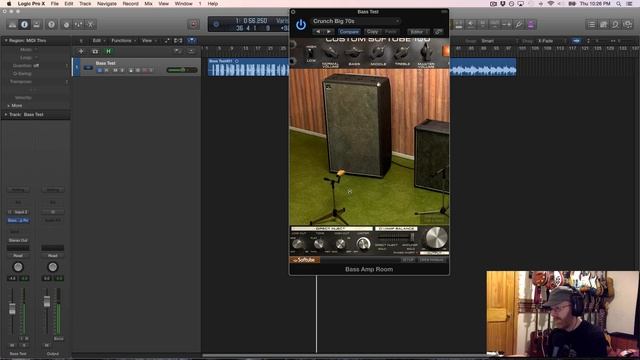Click the Wi-Fi icon in menu bar
Viewport: 640px width, 360px height.
point(551,4)
